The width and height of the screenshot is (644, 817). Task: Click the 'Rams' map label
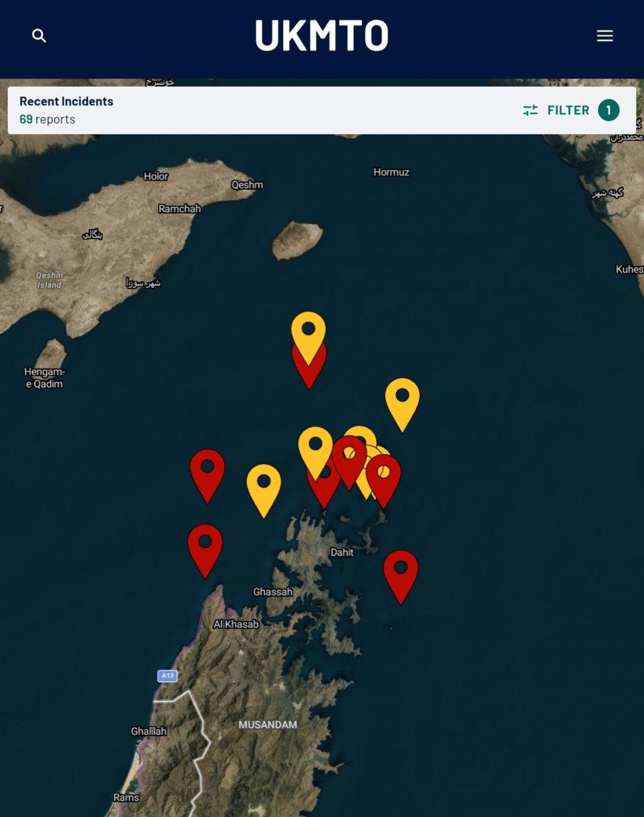tap(126, 797)
